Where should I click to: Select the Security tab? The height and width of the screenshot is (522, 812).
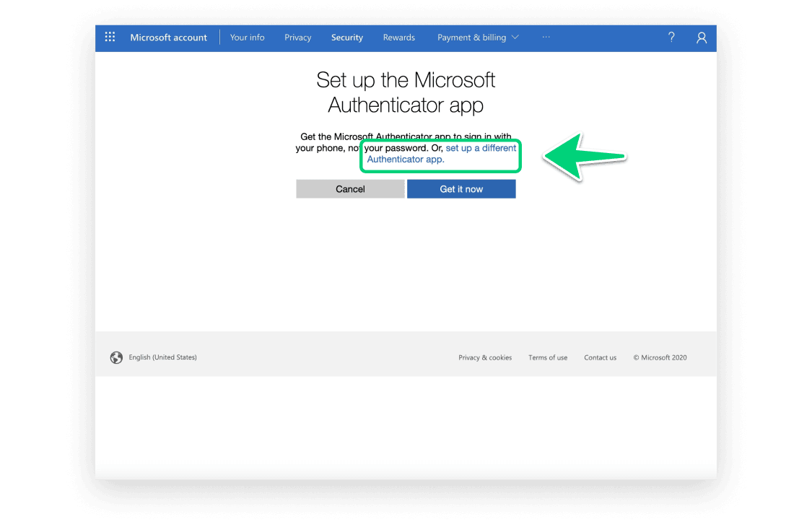346,38
